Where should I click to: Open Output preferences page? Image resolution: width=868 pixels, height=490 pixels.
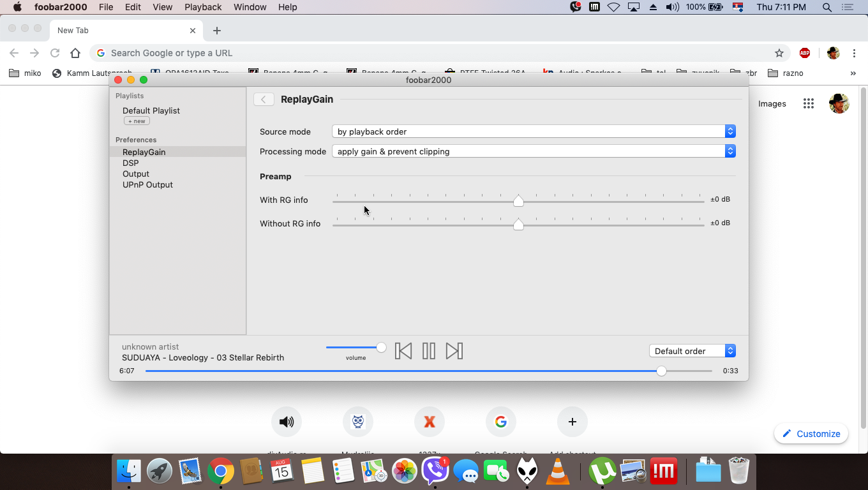136,174
